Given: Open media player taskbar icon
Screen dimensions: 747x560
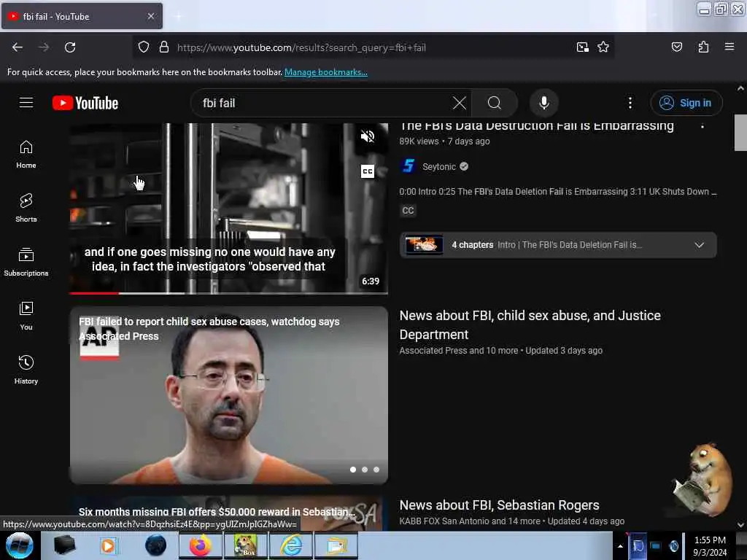Looking at the screenshot, I should point(108,545).
